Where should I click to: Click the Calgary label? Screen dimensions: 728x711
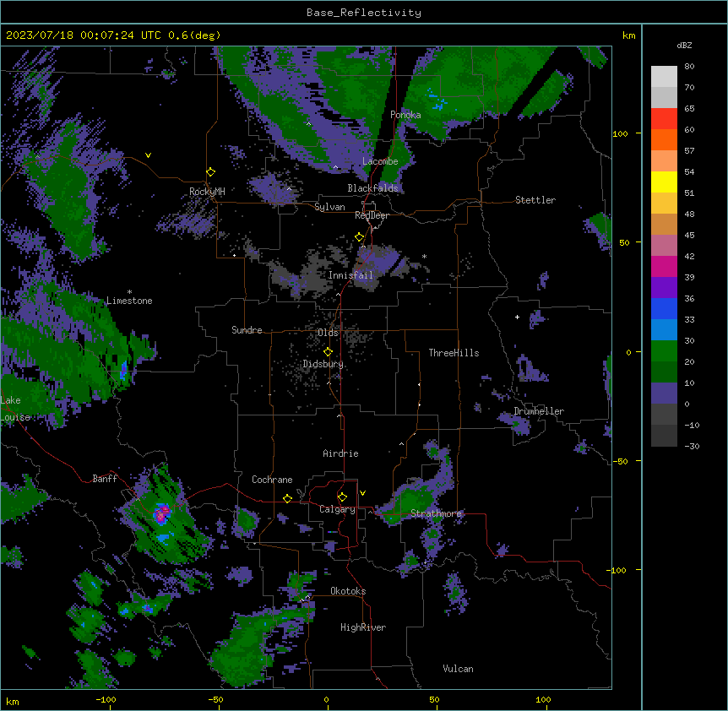337,509
